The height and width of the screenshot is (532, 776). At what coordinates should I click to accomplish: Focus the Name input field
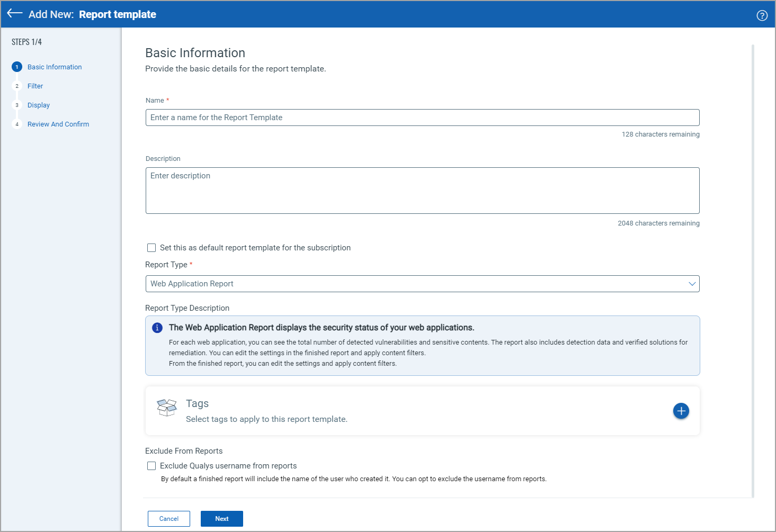(x=422, y=118)
